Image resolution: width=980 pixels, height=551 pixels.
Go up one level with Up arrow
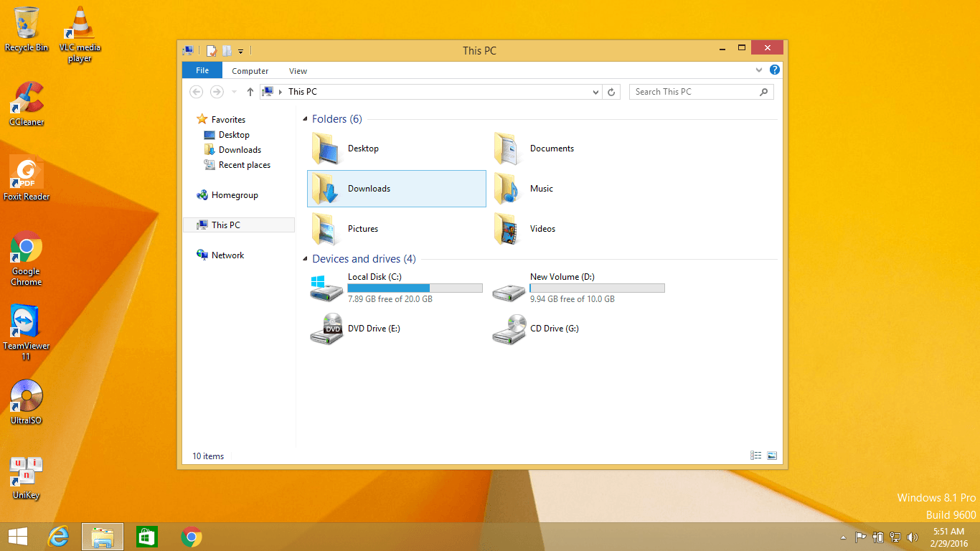click(x=250, y=92)
